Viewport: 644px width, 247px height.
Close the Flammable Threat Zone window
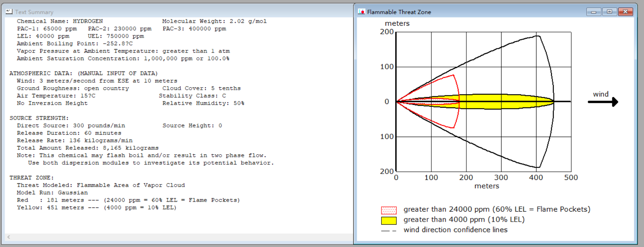[626, 12]
